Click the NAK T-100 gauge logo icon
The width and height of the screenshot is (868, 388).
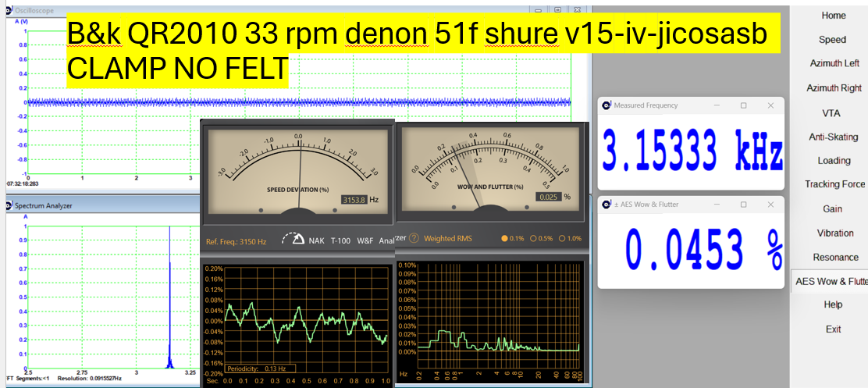(x=293, y=240)
